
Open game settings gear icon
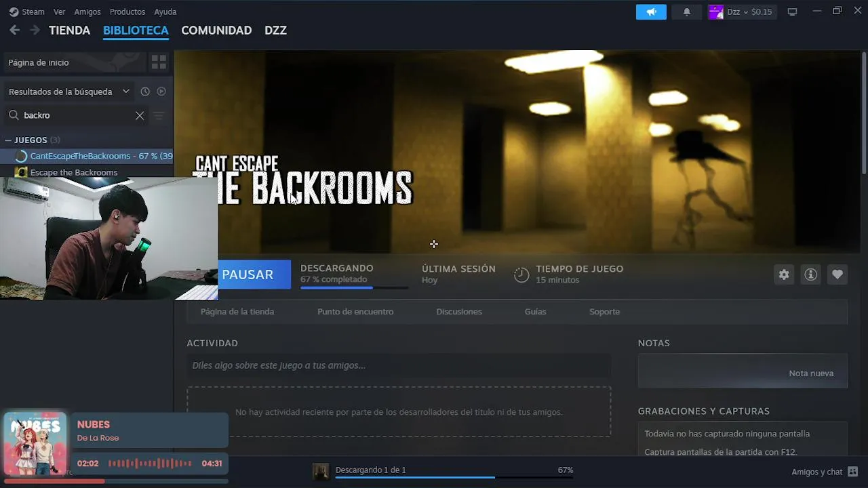coord(784,274)
